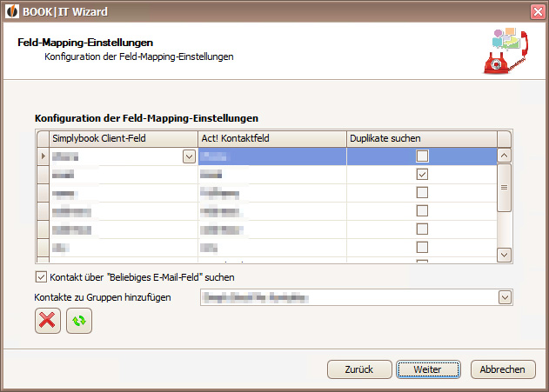This screenshot has height=392, width=549.
Task: Click the Abbrechen button
Action: (x=503, y=369)
